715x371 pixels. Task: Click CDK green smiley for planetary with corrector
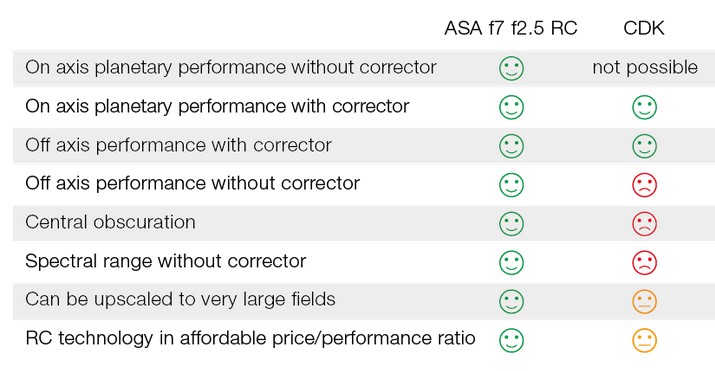tap(644, 107)
